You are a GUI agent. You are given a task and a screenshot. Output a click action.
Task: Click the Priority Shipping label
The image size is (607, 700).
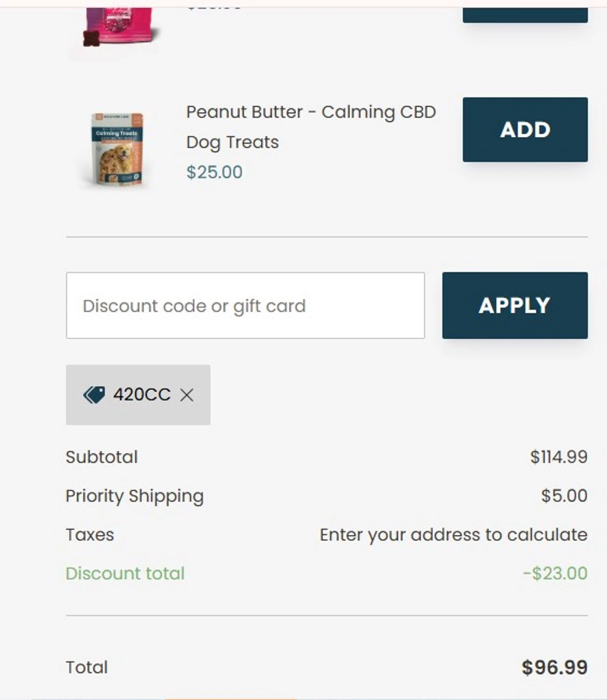134,496
